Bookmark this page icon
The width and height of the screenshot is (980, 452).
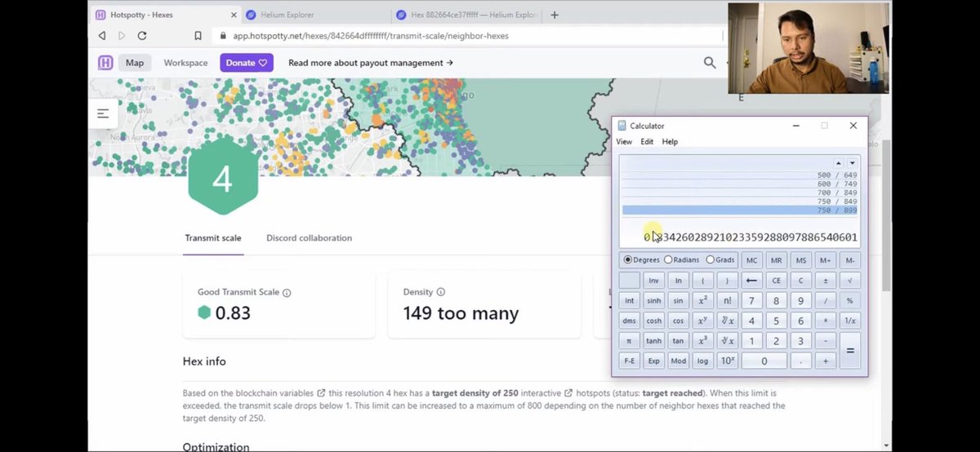tap(198, 36)
